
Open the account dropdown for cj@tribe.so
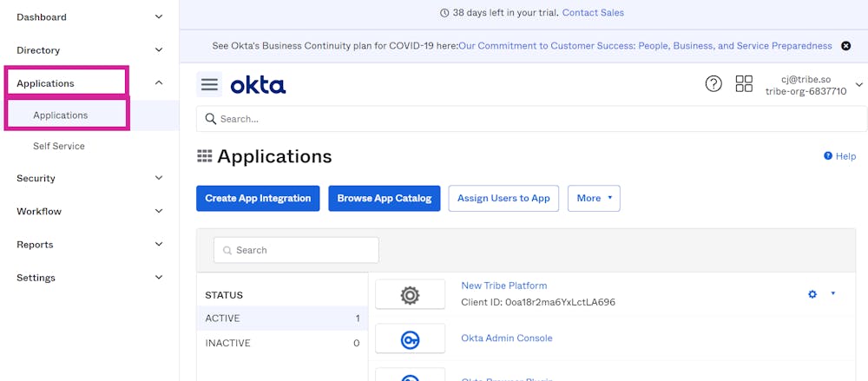click(x=859, y=84)
